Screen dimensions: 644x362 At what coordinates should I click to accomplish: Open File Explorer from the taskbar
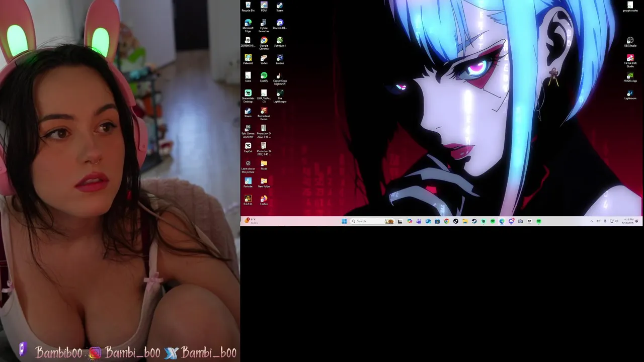(465, 221)
